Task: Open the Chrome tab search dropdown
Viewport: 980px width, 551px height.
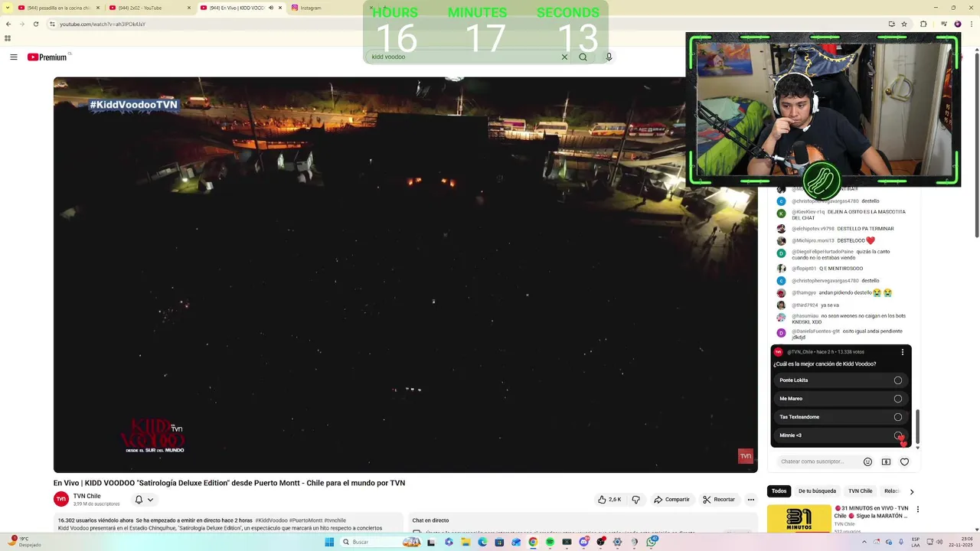Action: [x=8, y=8]
